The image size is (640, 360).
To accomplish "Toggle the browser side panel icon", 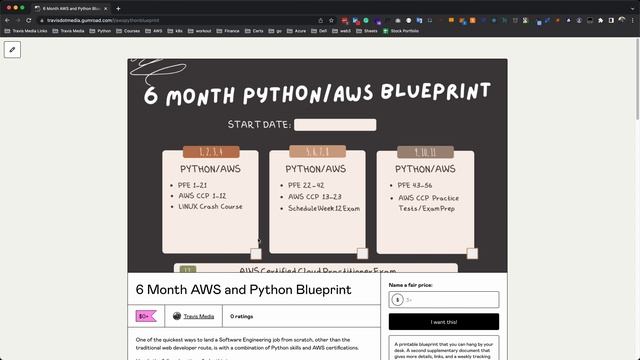I will point(611,20).
